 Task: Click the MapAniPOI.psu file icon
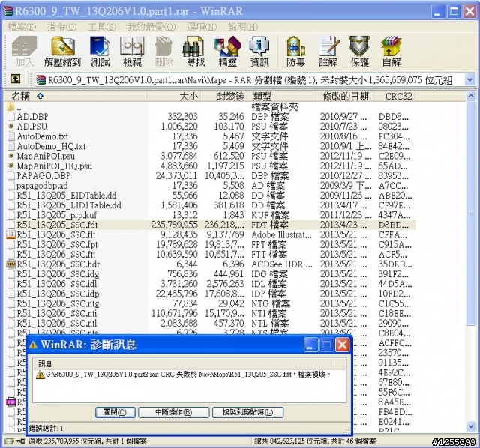[x=11, y=156]
